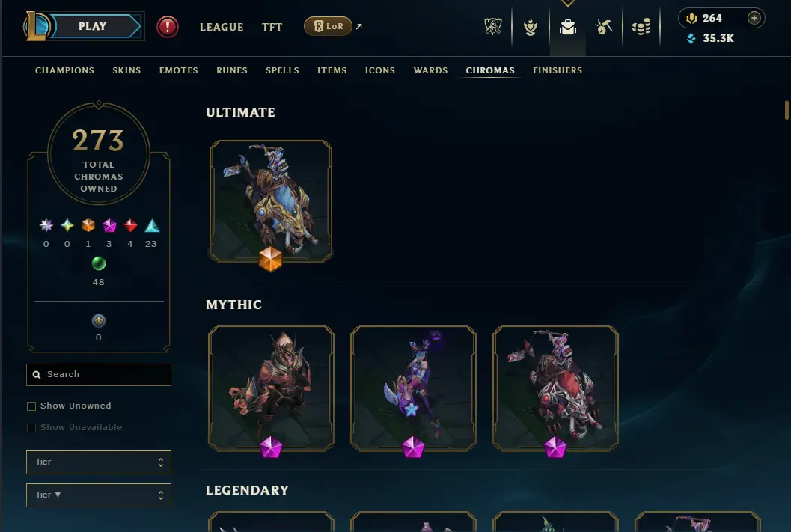Open the Loot hammer icon
Screen dimensions: 791x532
[x=604, y=27]
